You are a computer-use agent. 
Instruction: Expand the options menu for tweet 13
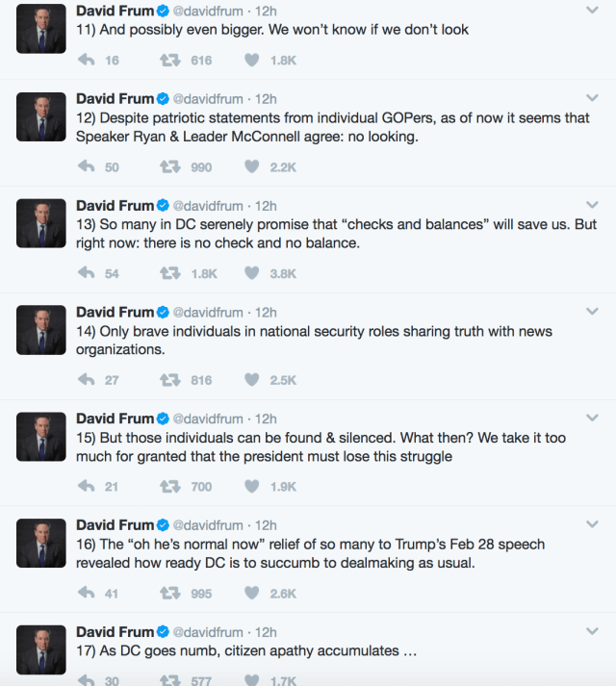591,205
